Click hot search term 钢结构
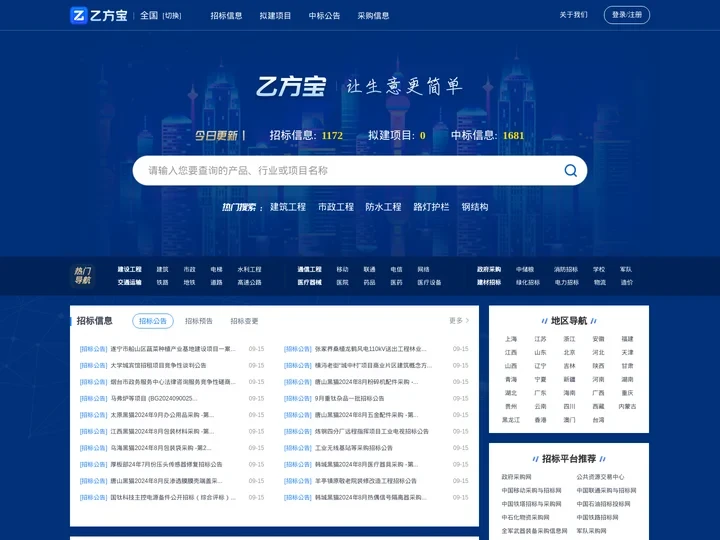This screenshot has height=540, width=720. 475,207
